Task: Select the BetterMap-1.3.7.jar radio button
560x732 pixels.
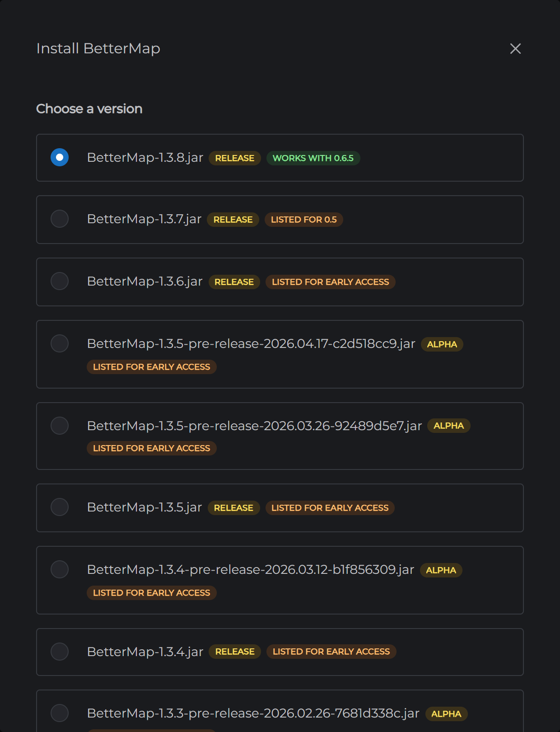Action: 60,219
